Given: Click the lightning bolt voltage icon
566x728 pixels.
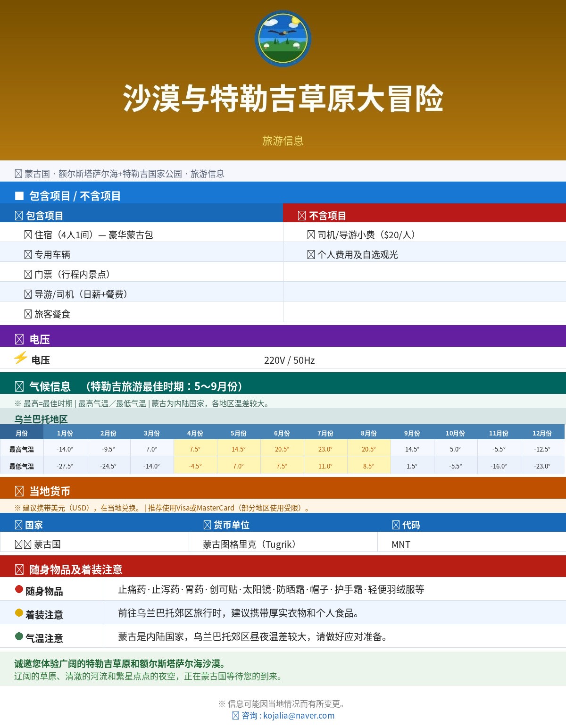Looking at the screenshot, I should click(x=20, y=358).
